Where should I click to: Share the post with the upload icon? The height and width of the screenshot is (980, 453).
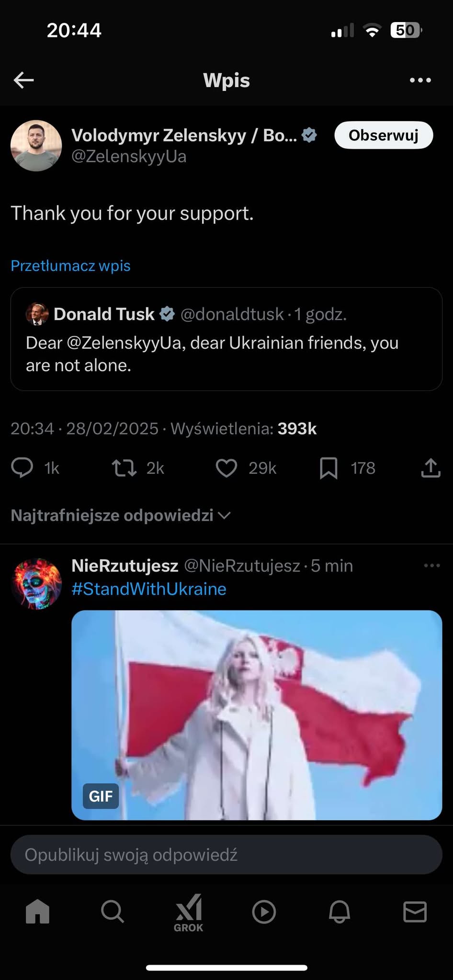click(x=430, y=468)
